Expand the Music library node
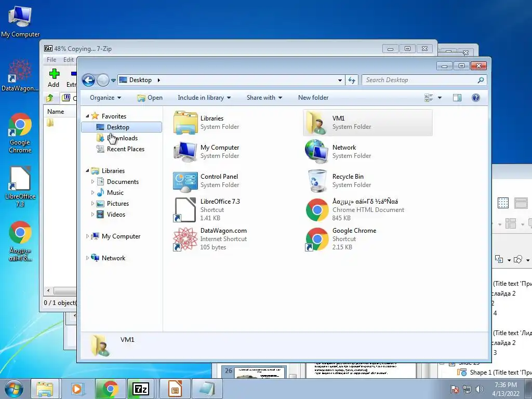Viewport: 532px width, 399px height. coord(92,192)
